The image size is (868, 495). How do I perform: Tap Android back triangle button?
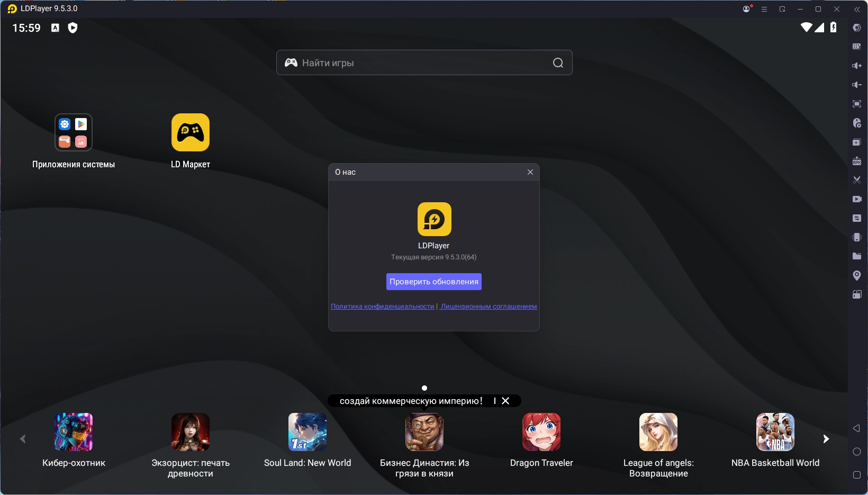pyautogui.click(x=856, y=428)
